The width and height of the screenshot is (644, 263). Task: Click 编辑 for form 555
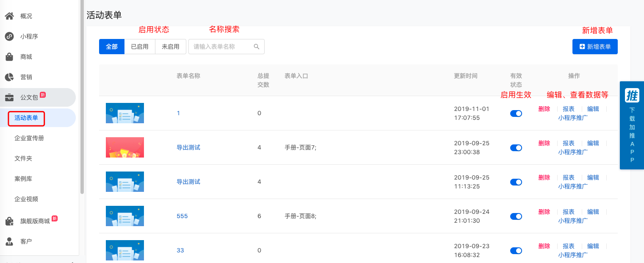(593, 212)
